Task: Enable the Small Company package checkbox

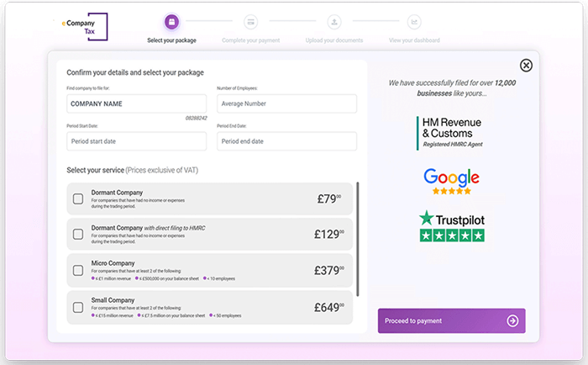Action: [x=78, y=308]
